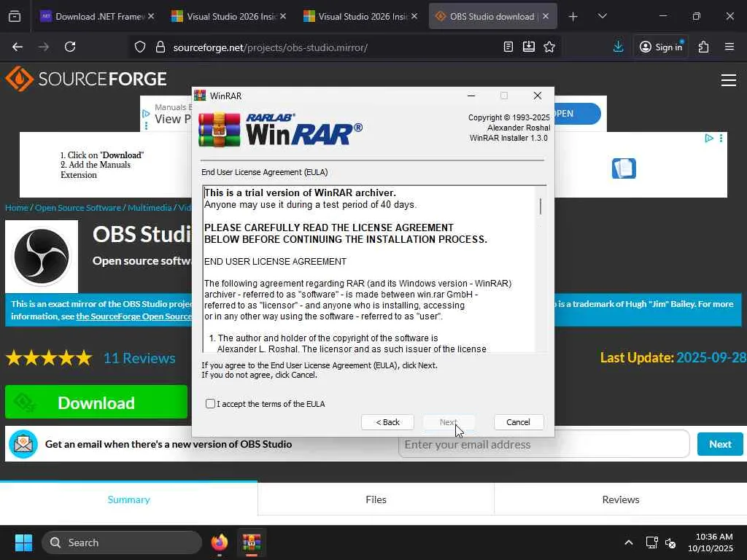Close the Download .NET Framework tab

[x=151, y=16]
